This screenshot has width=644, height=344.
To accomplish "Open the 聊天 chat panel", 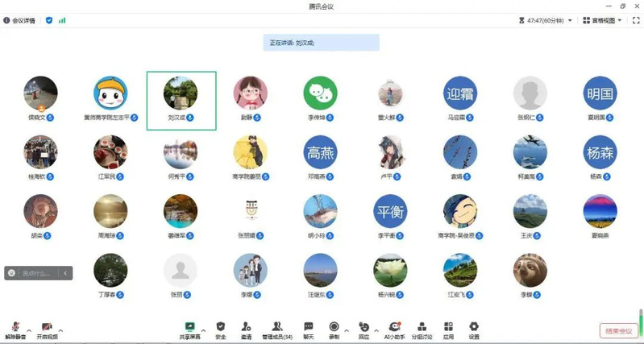I will [308, 329].
